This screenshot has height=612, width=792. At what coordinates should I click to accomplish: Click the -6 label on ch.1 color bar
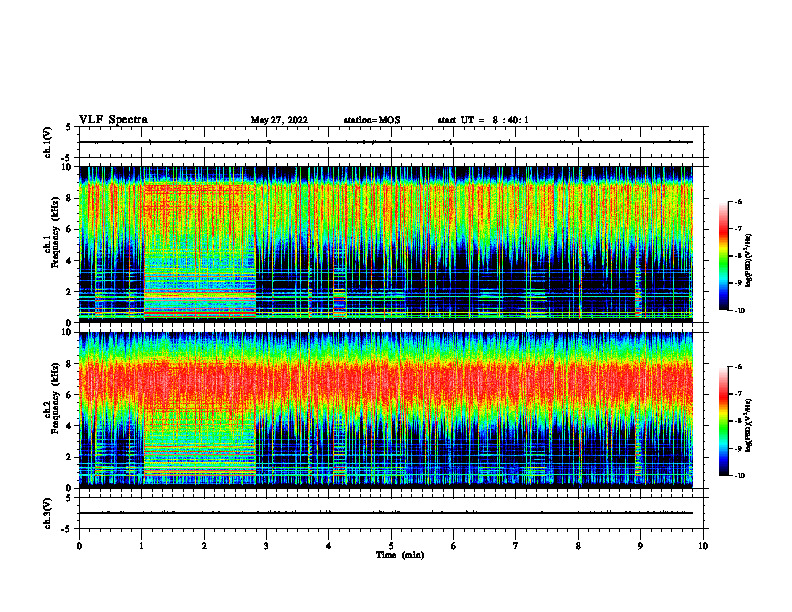pos(738,201)
